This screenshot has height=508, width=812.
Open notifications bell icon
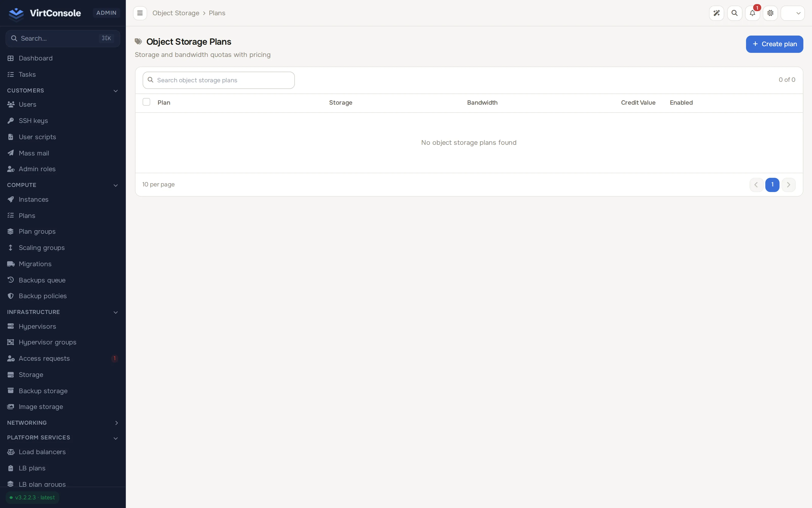pyautogui.click(x=752, y=13)
